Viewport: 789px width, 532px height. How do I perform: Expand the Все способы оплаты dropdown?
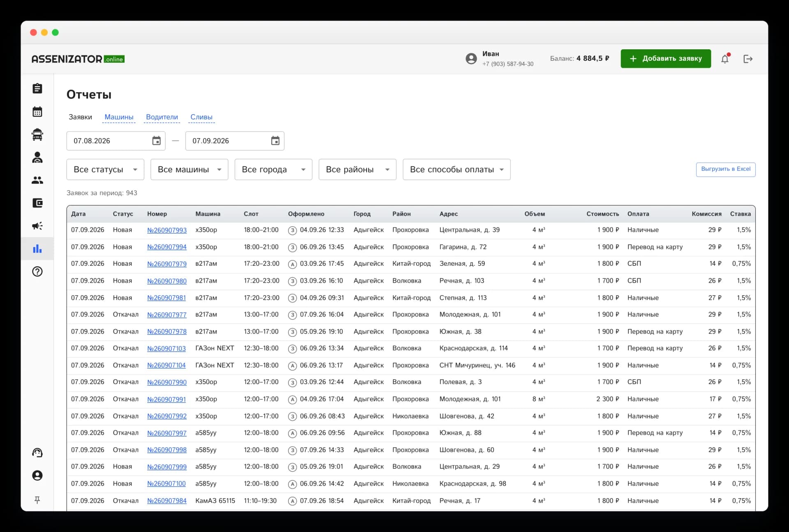point(457,169)
